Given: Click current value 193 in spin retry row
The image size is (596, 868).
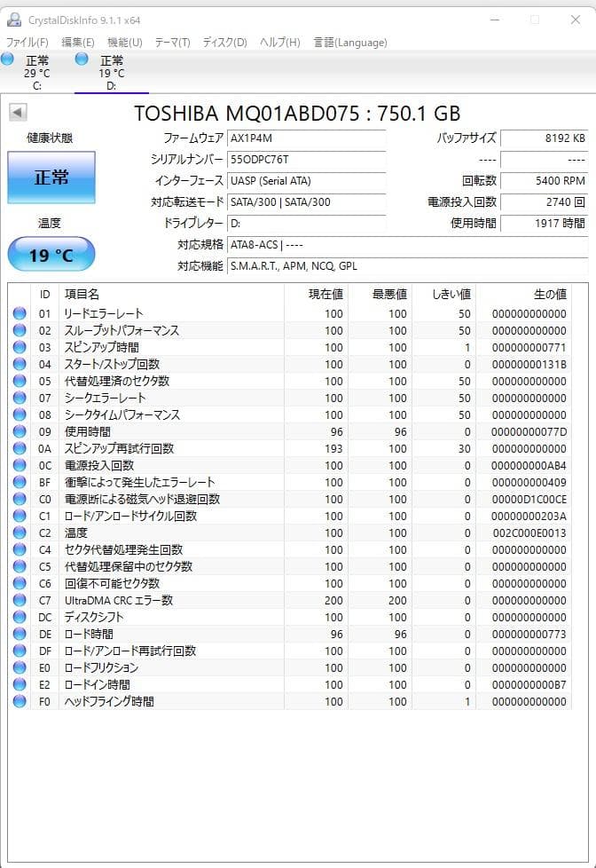Looking at the screenshot, I should tap(333, 448).
